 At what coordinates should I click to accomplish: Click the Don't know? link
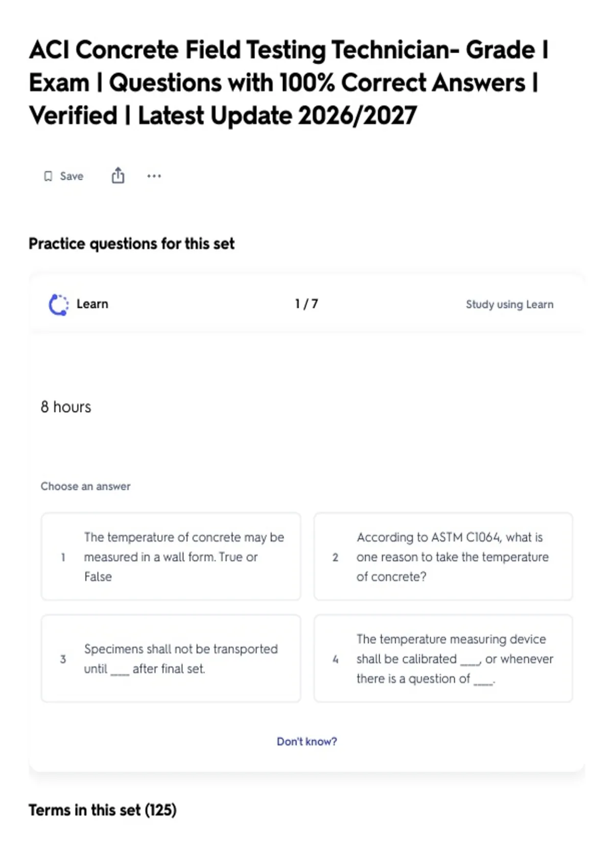[307, 741]
